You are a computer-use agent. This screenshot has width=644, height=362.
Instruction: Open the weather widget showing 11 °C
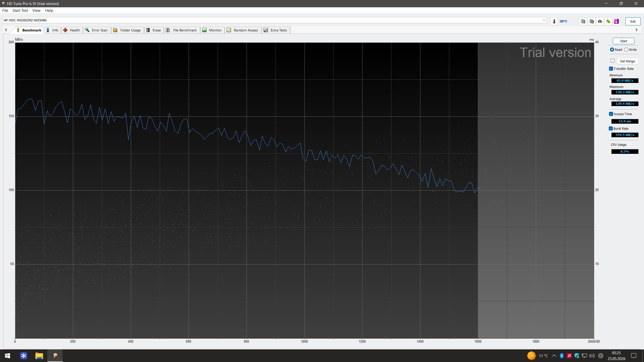coord(538,356)
